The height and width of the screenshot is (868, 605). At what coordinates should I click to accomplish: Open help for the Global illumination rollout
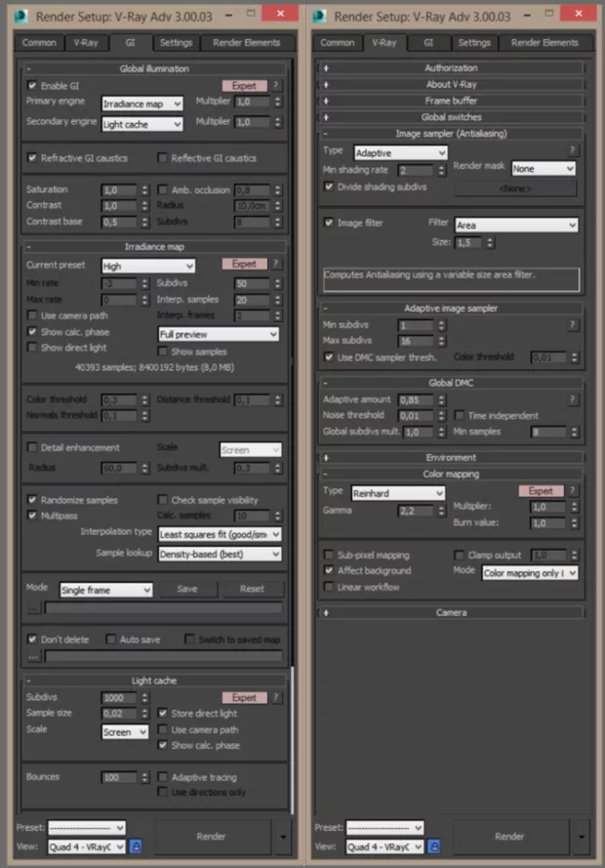click(x=275, y=86)
